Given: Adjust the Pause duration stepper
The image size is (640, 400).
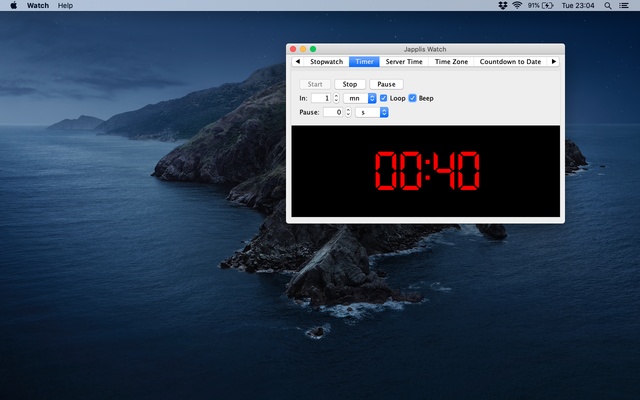Looking at the screenshot, I should 348,112.
